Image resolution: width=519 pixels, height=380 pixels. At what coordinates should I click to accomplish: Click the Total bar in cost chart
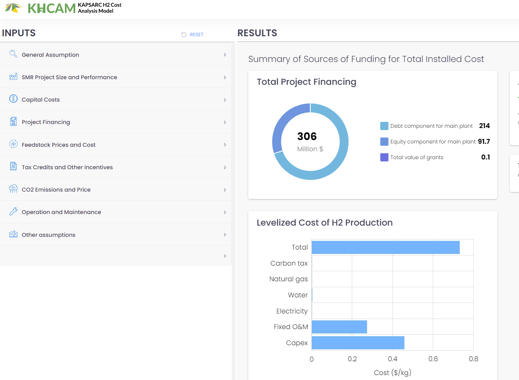click(x=386, y=247)
